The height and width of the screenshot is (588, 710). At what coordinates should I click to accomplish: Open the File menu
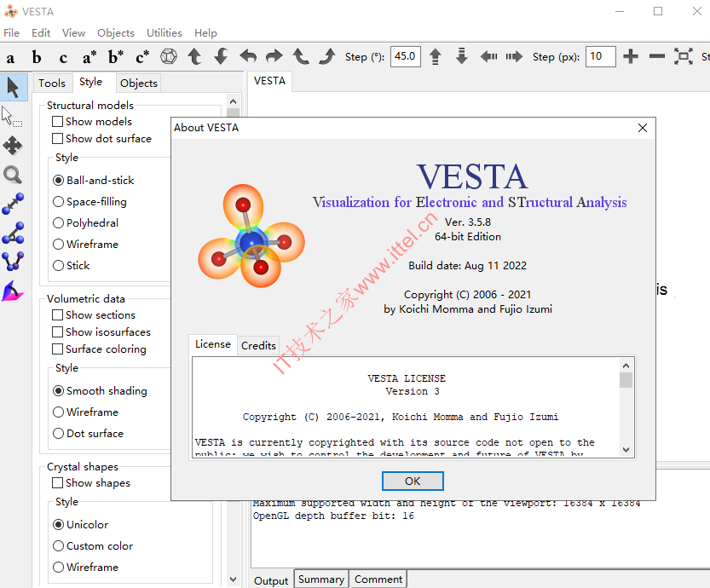coord(11,33)
